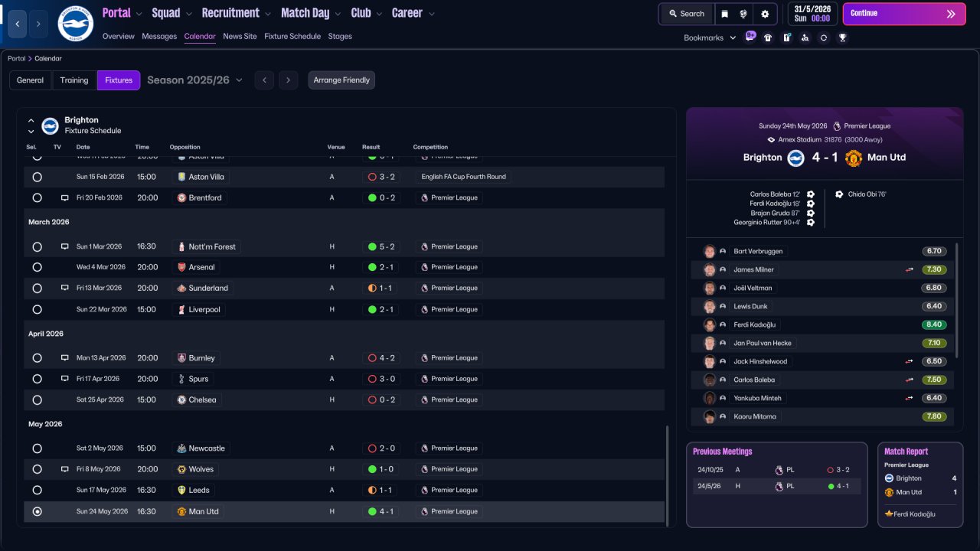Screen dimensions: 980x551
Task: Click the scouting search icon in bookmarks bar
Action: point(805,37)
